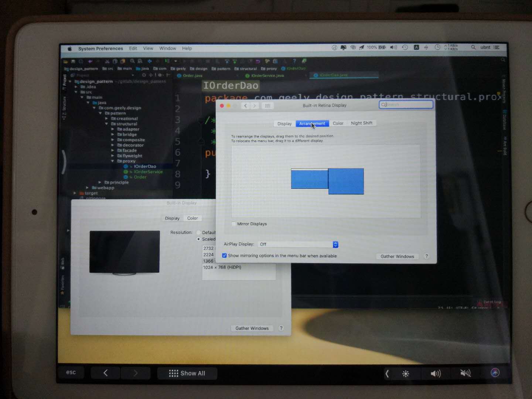Screen dimensions: 532x399
Task: Select left display rectangle with menu bar
Action: [310, 179]
